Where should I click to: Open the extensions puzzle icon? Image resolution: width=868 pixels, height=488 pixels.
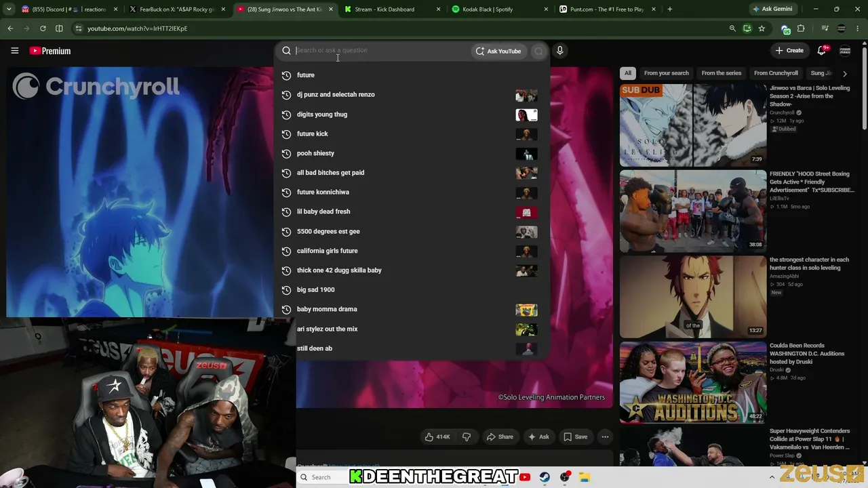(x=801, y=28)
